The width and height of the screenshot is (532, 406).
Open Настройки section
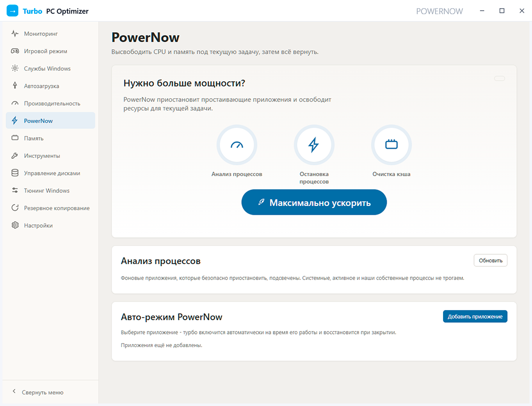click(x=50, y=225)
